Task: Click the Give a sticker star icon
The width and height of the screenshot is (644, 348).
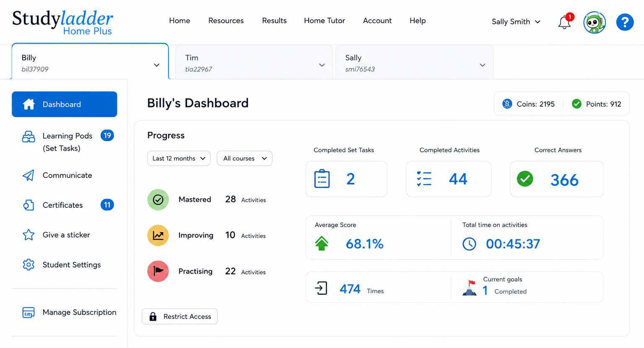Action: click(29, 235)
